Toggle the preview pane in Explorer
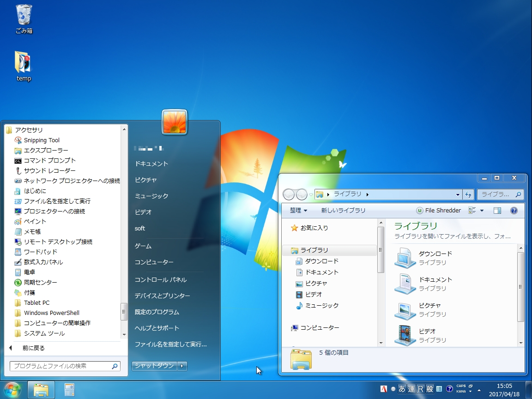The width and height of the screenshot is (532, 399). pyautogui.click(x=497, y=210)
